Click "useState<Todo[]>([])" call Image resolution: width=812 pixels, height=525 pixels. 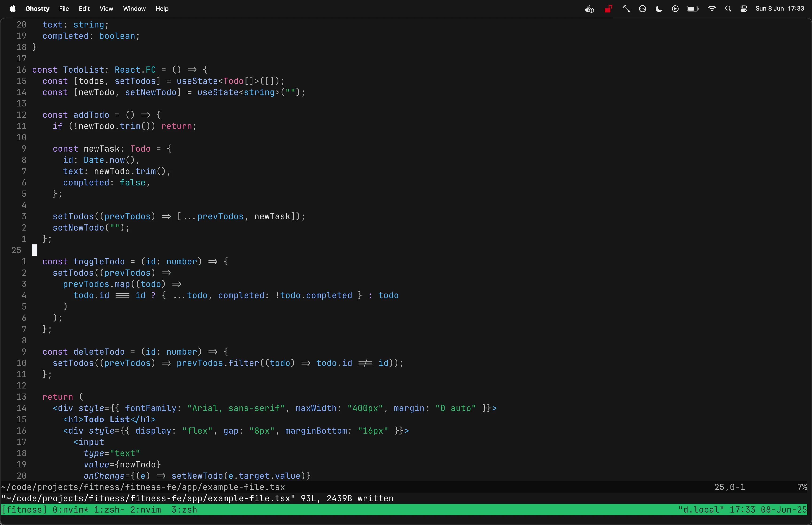tap(228, 81)
